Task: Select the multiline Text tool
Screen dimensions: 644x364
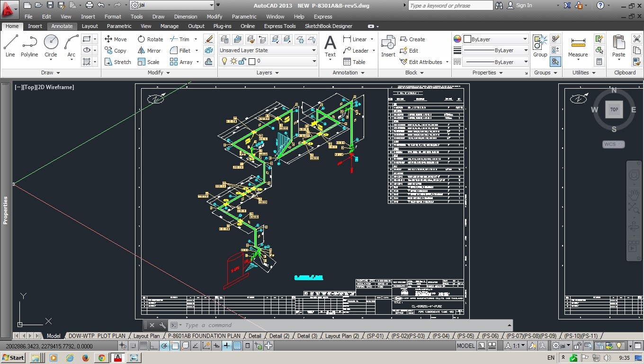Action: (330, 46)
